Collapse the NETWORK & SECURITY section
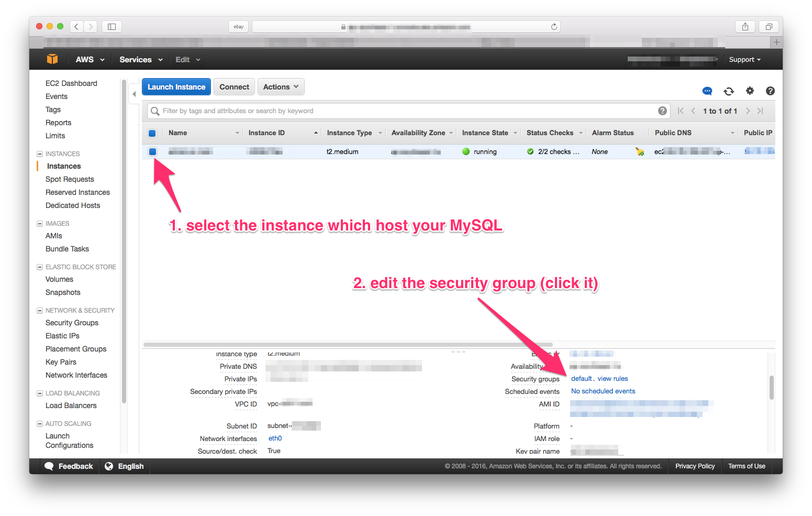The width and height of the screenshot is (812, 516). coord(40,311)
